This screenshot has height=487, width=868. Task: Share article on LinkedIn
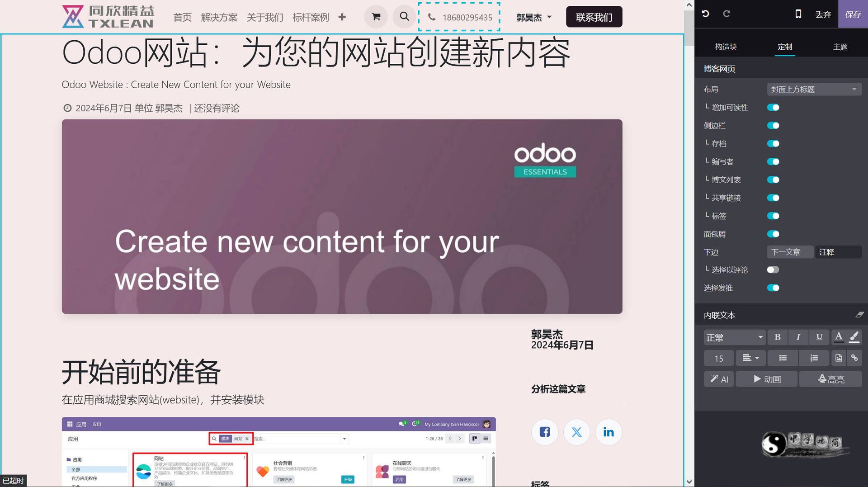pyautogui.click(x=609, y=432)
